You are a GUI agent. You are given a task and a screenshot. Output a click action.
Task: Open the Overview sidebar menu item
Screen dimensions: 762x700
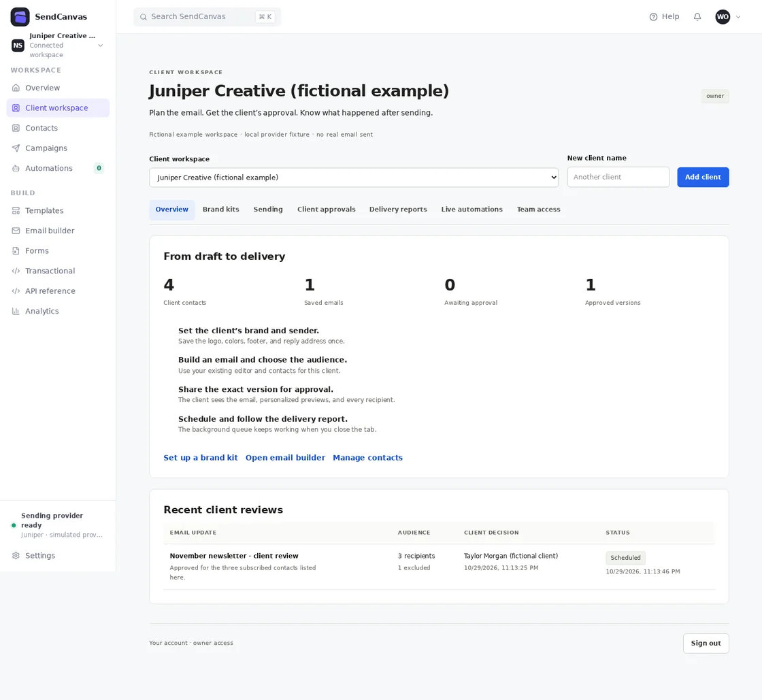[x=58, y=88]
